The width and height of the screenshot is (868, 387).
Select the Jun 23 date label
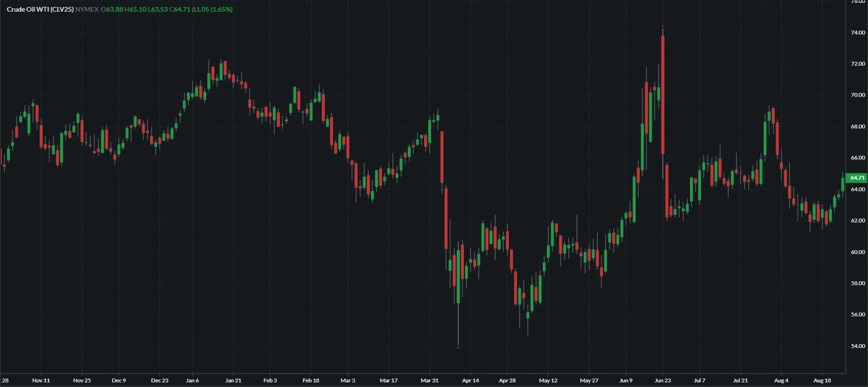point(662,380)
